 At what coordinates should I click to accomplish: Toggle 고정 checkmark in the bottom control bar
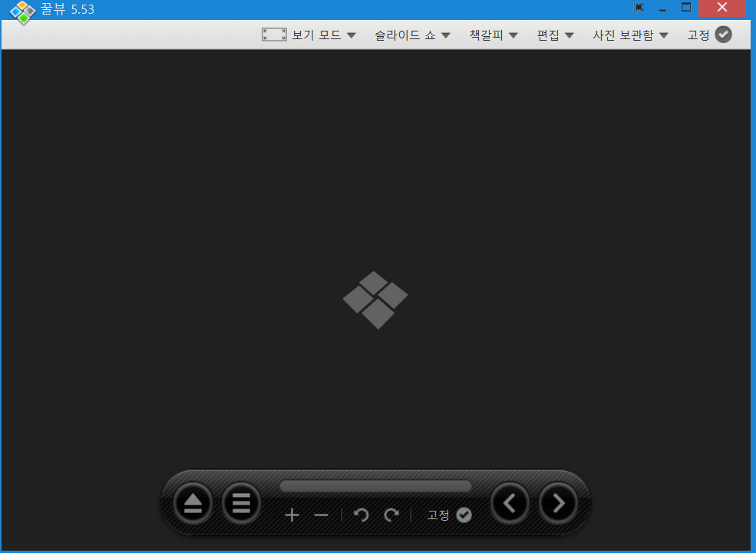point(464,515)
